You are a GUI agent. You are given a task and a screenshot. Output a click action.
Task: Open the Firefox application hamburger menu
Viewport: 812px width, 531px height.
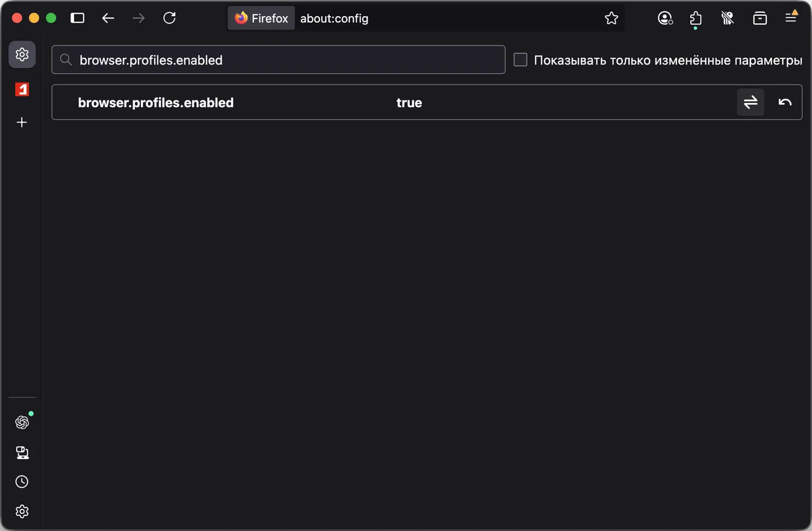click(x=791, y=18)
